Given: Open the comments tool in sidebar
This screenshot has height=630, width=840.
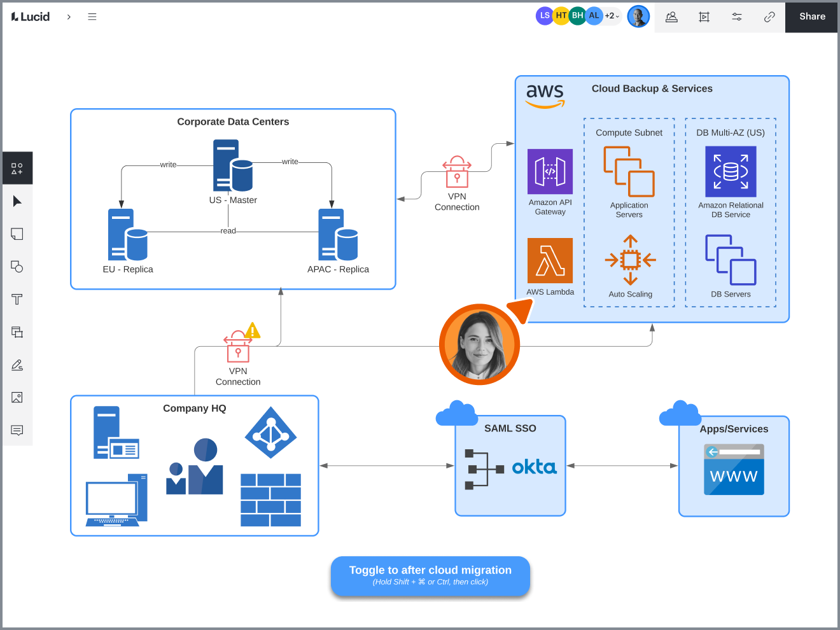Looking at the screenshot, I should tap(17, 430).
